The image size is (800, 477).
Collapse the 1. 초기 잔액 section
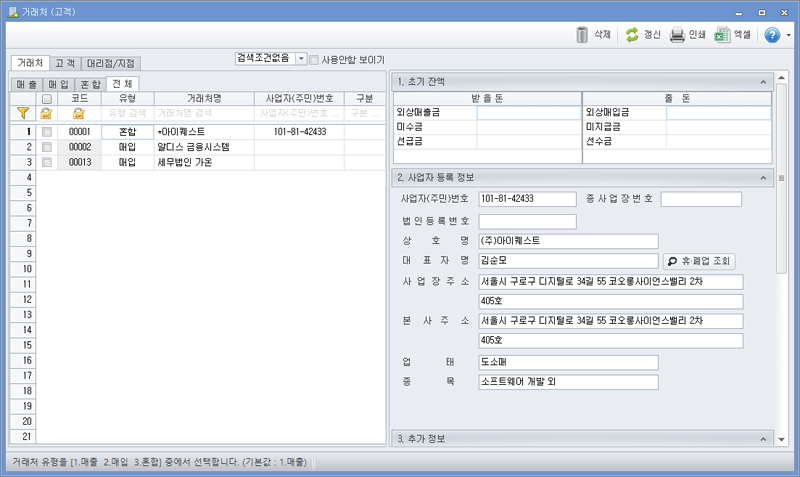[x=762, y=81]
